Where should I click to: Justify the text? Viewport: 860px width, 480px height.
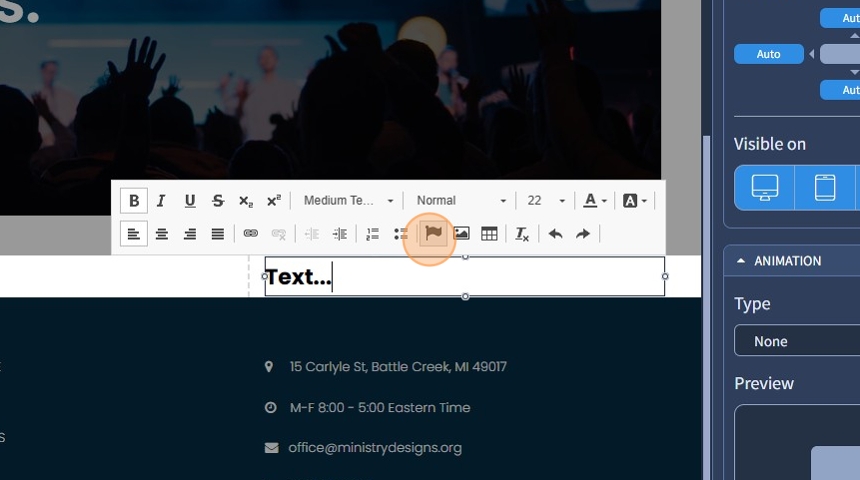click(218, 234)
